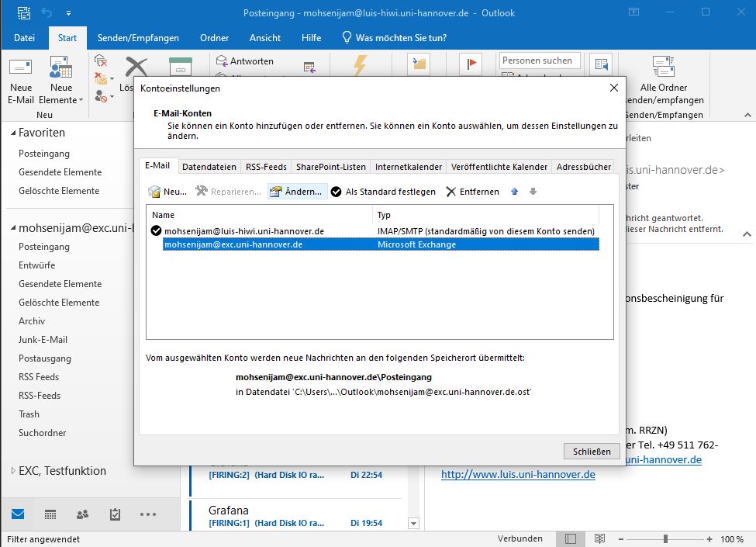This screenshot has height=547, width=756.
Task: Select the mohsenijam@luis-hiwi.uni-hannover.de account row
Action: (375, 231)
